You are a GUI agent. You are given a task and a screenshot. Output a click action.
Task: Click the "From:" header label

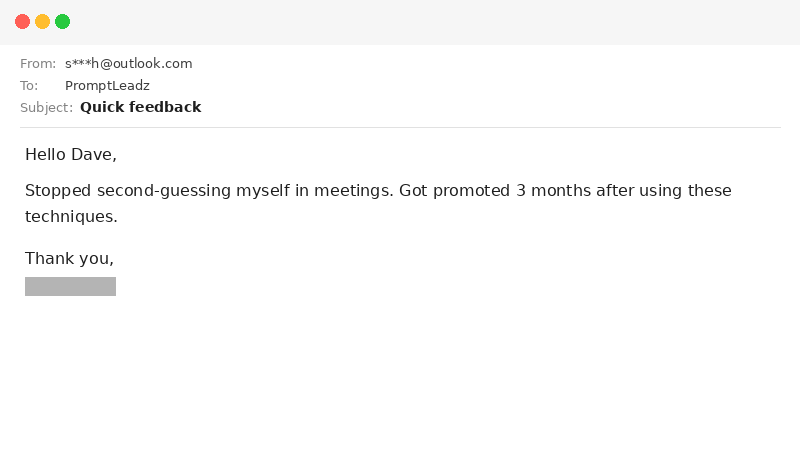click(38, 64)
